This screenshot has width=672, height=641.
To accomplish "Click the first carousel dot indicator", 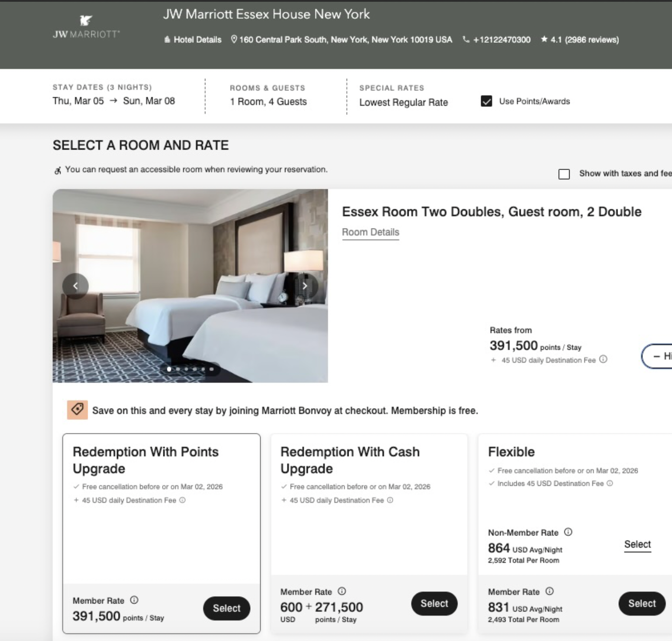I will [x=169, y=369].
